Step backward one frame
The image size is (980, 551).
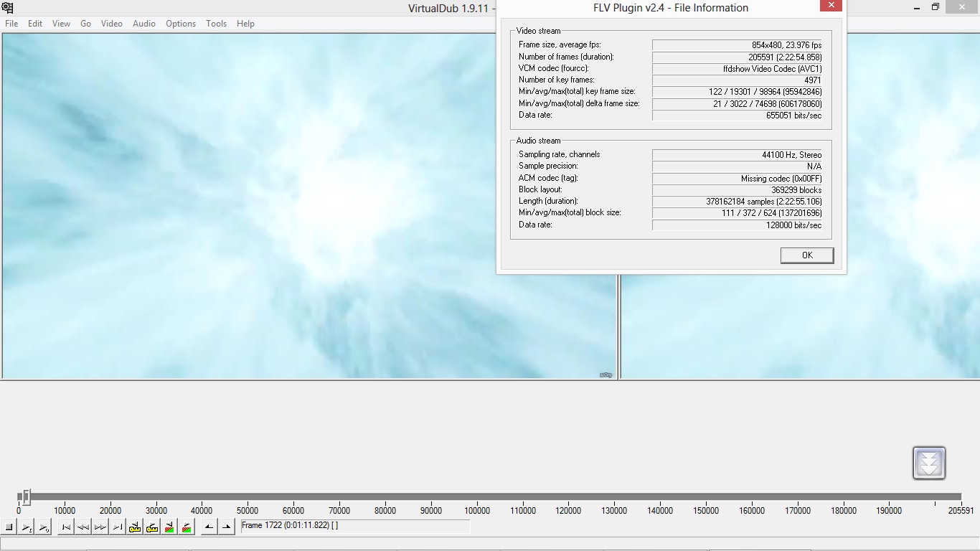click(x=83, y=527)
